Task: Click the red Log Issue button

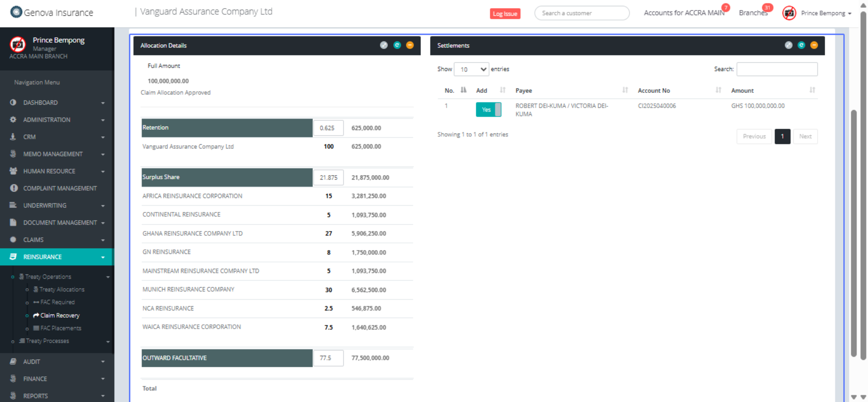Action: pos(505,14)
